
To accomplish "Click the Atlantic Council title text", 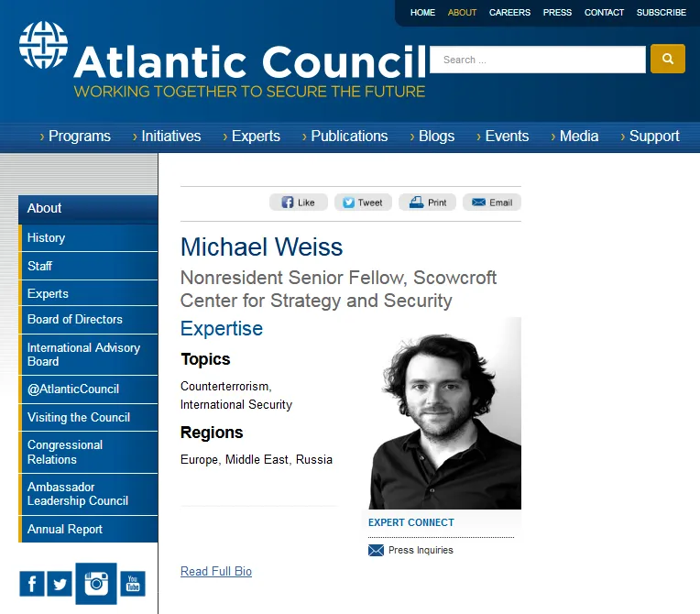I will click(x=250, y=61).
